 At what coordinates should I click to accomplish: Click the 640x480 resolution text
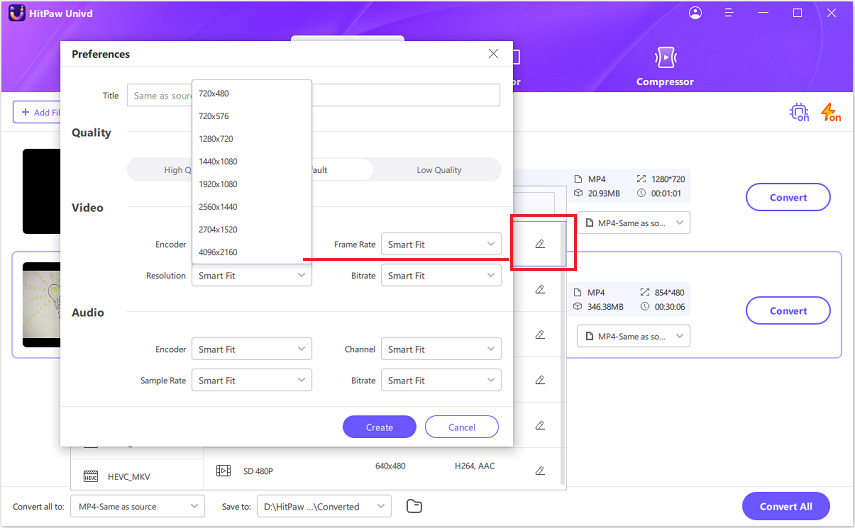coord(390,466)
